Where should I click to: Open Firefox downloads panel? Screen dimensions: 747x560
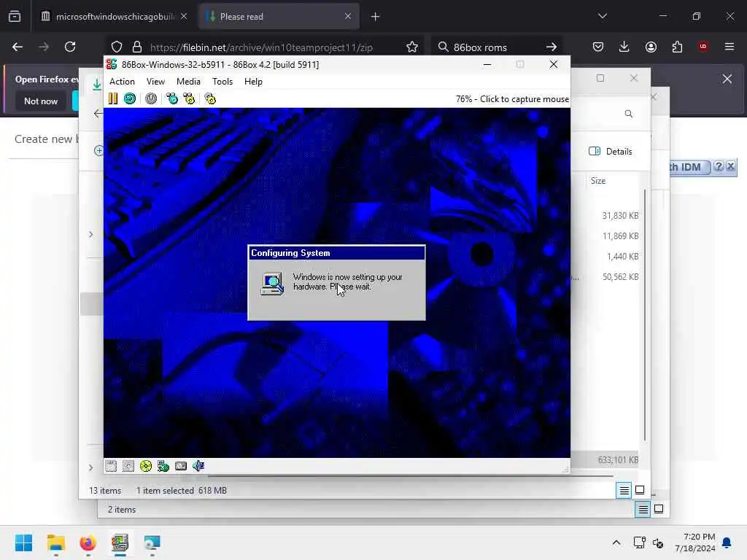tap(624, 47)
